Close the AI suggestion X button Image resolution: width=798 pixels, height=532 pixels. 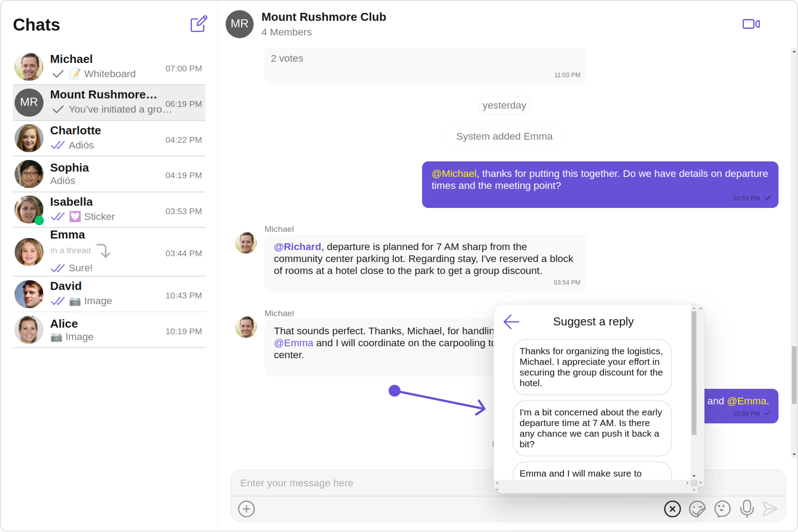tap(672, 509)
